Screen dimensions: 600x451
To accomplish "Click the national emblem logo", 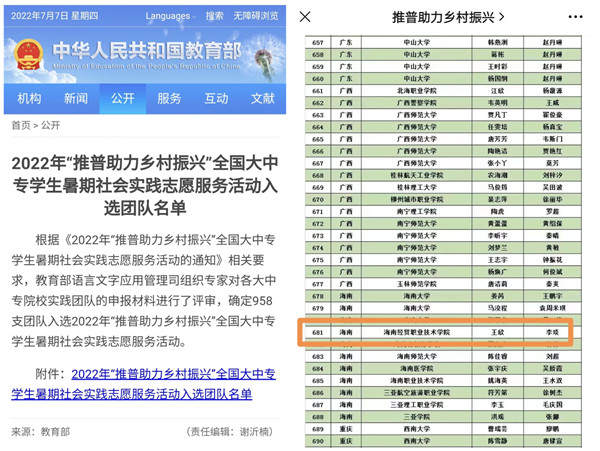I will [31, 54].
